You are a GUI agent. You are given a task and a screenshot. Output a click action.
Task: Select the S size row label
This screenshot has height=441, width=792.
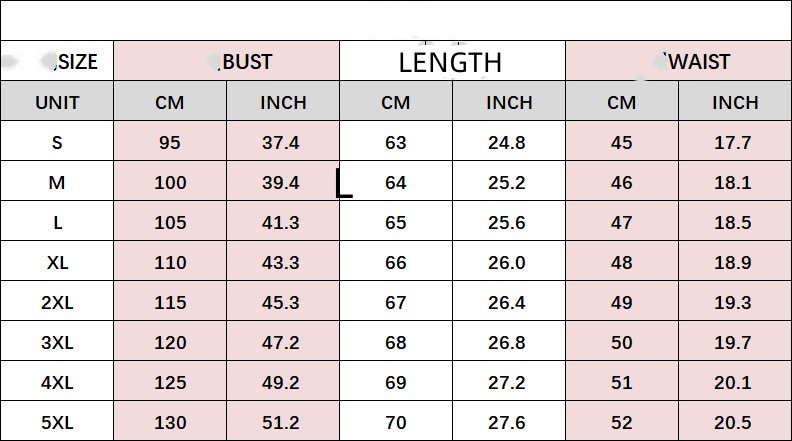[x=57, y=142]
